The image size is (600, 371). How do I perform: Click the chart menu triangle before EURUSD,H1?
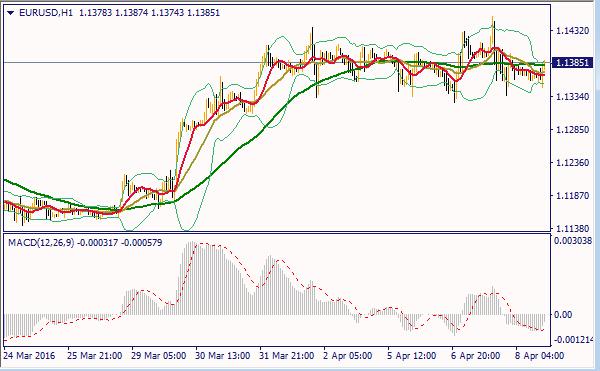click(x=10, y=13)
